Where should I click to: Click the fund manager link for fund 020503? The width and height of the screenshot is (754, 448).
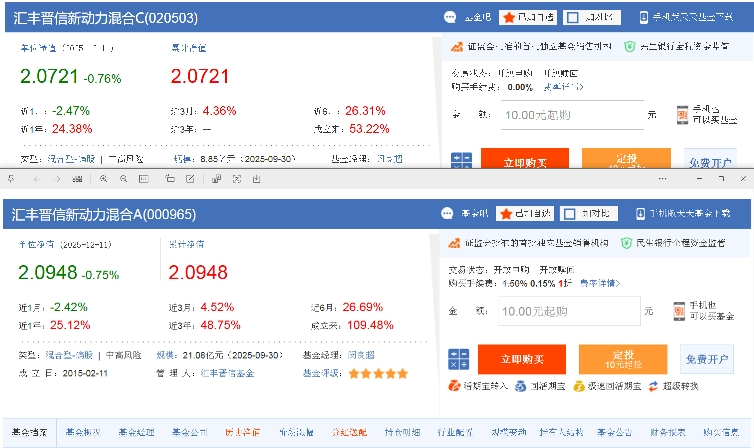pyautogui.click(x=390, y=159)
